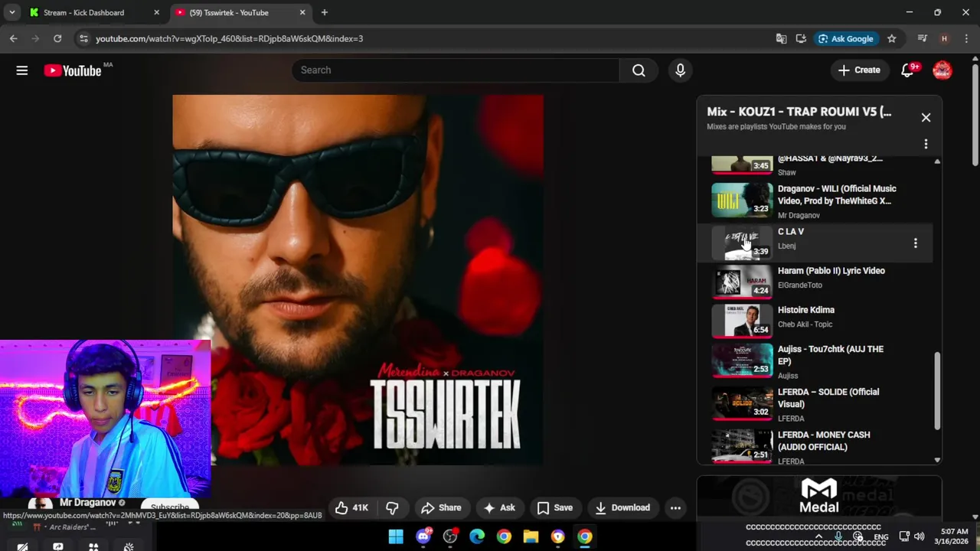Switch ENG input language indicator
This screenshot has height=551, width=980.
[x=881, y=537]
